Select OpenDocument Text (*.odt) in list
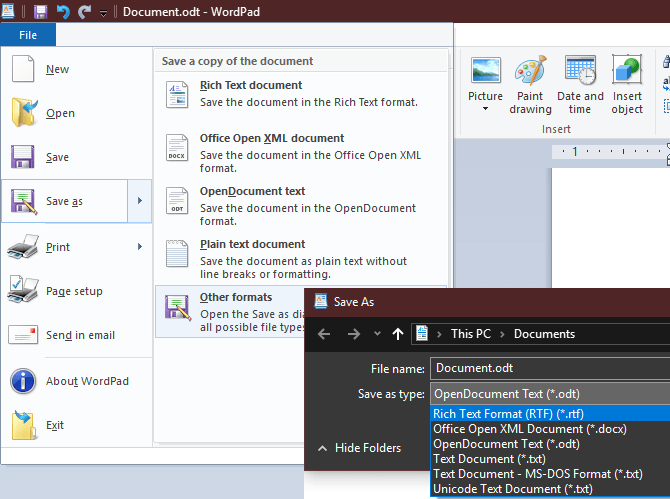This screenshot has width=670, height=499. [x=550, y=443]
